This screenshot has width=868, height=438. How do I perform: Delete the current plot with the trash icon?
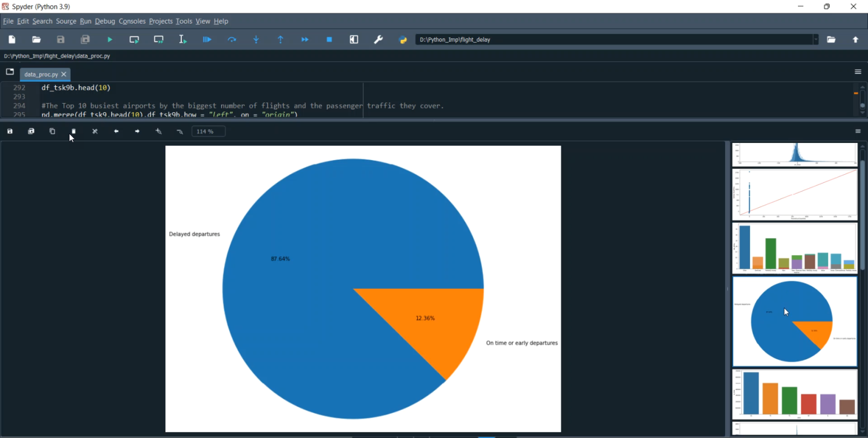73,131
